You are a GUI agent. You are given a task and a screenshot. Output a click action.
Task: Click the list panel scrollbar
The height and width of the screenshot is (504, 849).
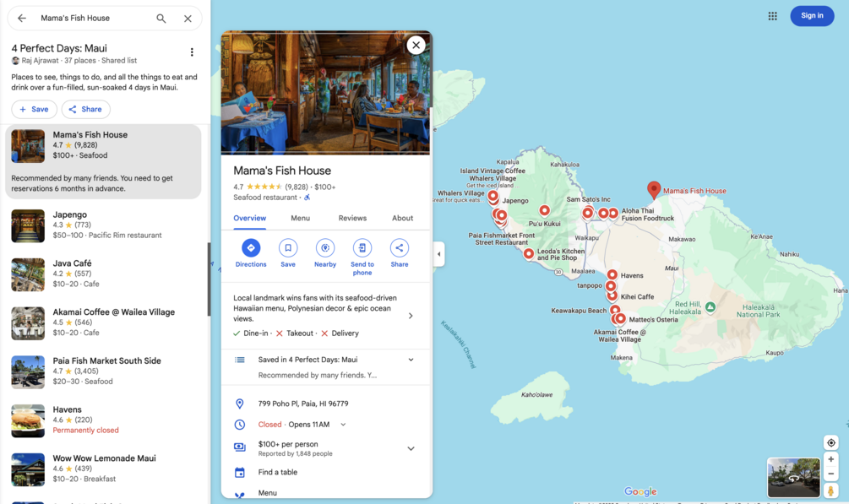pos(209,279)
